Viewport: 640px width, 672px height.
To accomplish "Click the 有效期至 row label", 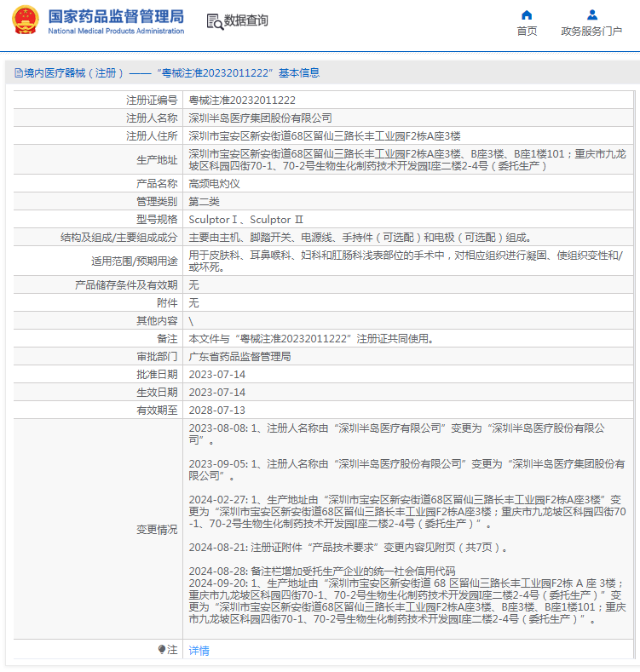I will tap(157, 411).
